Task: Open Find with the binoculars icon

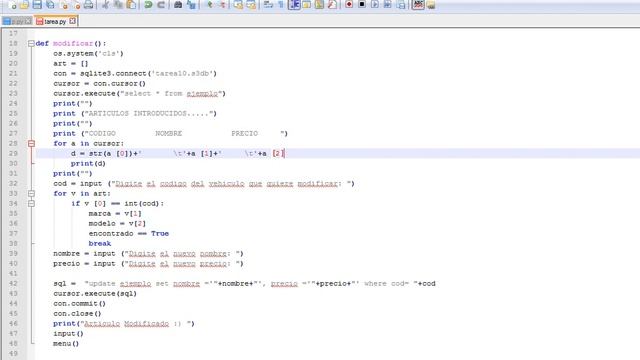Action: coord(178,5)
